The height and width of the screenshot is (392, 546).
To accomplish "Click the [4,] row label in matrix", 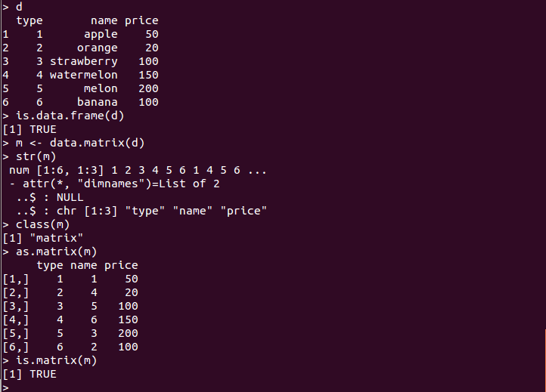I will tap(16, 319).
